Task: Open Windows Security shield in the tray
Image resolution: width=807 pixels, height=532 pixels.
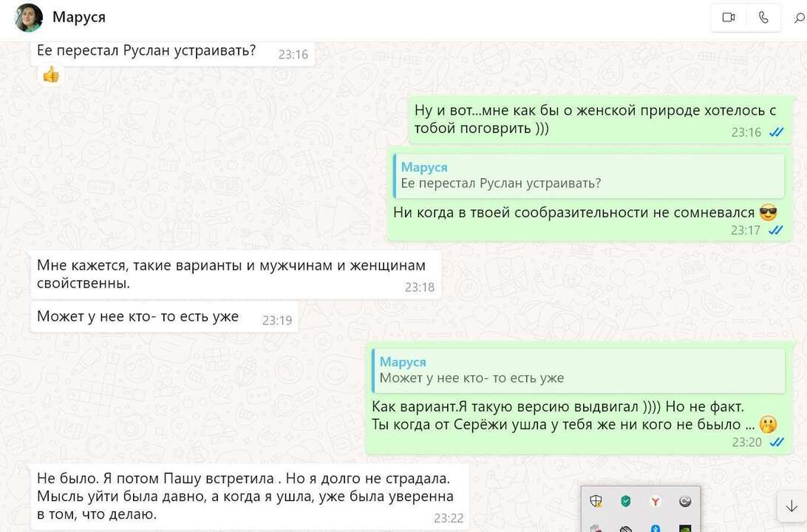Action: pos(596,501)
